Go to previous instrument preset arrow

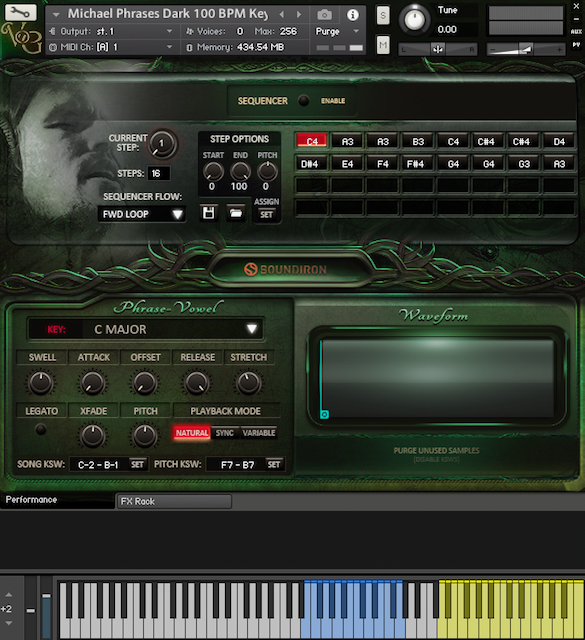pyautogui.click(x=282, y=15)
